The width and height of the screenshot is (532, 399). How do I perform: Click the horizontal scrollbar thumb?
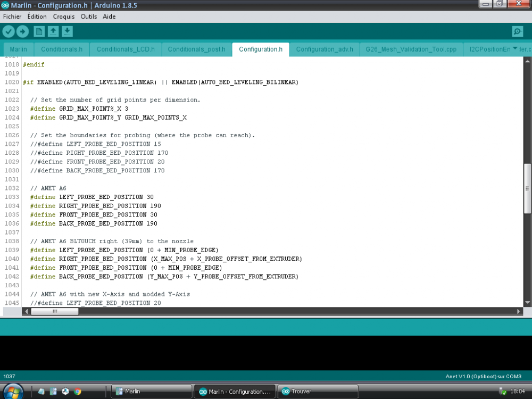point(55,311)
